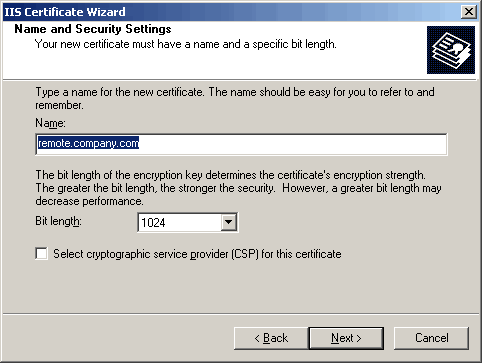Cancel the certificate wizard

pyautogui.click(x=431, y=338)
